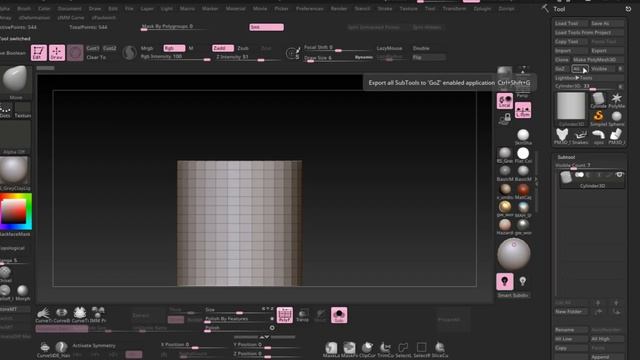
Task: Select the TrimCurve brush icon
Action: tap(385, 349)
